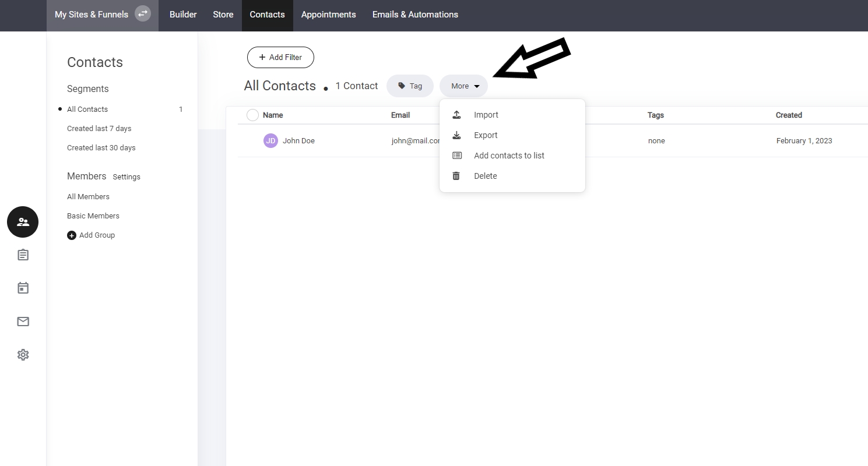This screenshot has height=466, width=868.
Task: Open the settings gear icon in sidebar
Action: tap(23, 355)
